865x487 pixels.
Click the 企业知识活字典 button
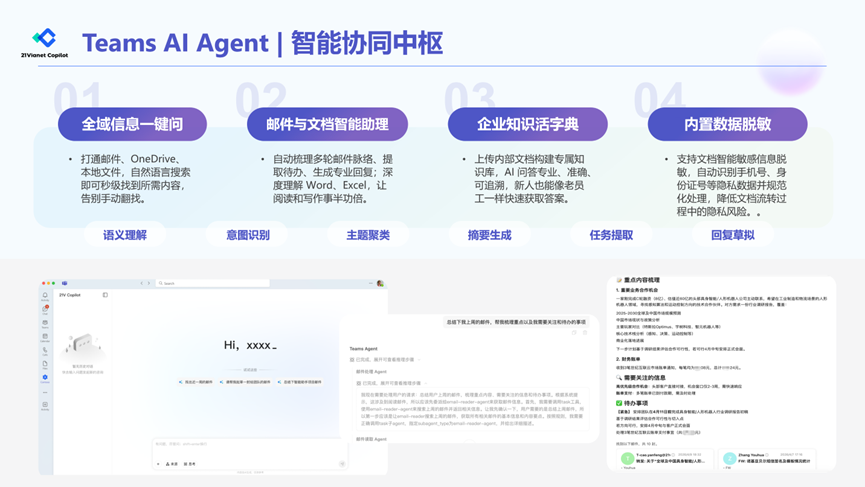tap(527, 125)
